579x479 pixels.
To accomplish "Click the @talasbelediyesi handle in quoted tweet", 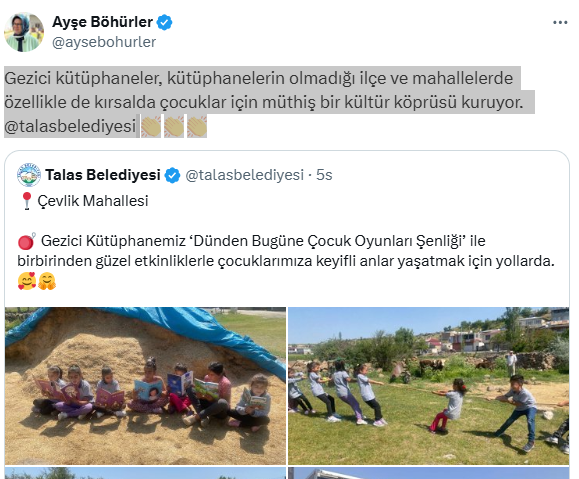I will point(244,175).
